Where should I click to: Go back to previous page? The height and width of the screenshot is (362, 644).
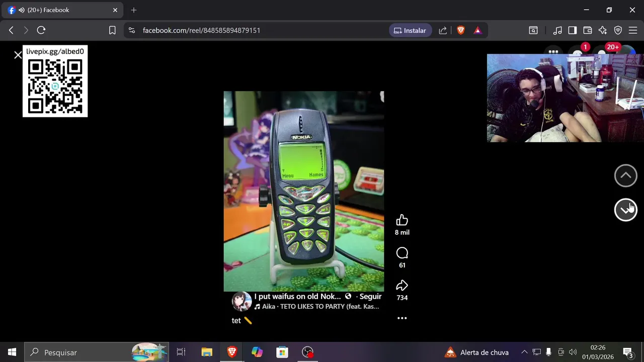click(11, 30)
